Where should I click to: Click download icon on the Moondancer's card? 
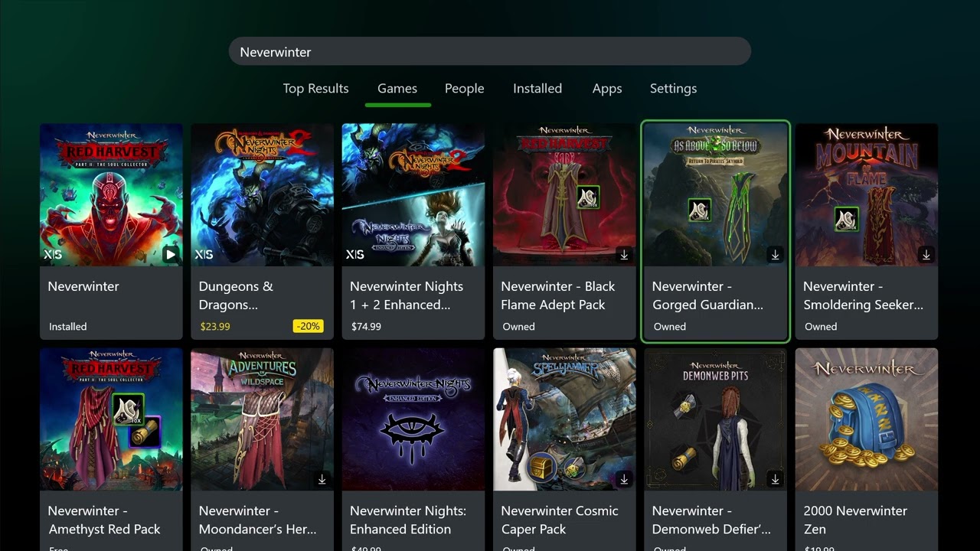coord(322,479)
